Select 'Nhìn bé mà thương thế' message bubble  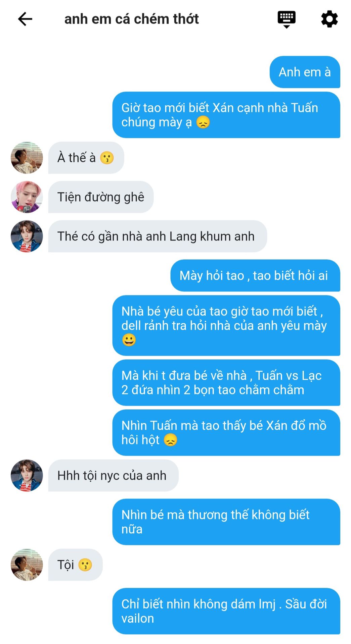pos(226,522)
